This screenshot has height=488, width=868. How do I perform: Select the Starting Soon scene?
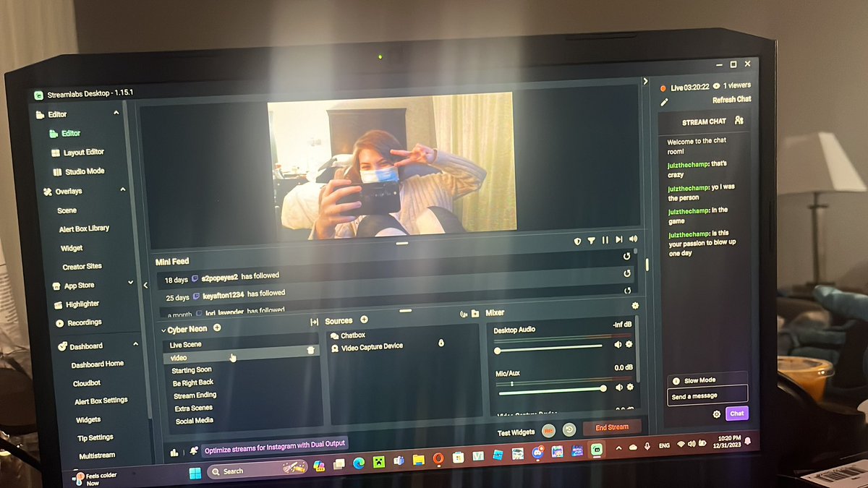coord(192,370)
